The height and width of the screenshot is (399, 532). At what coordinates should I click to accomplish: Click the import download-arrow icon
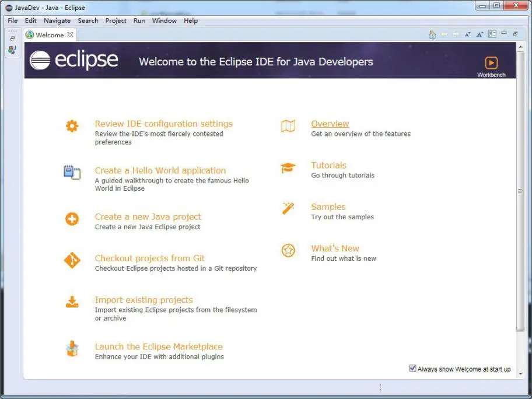click(72, 302)
